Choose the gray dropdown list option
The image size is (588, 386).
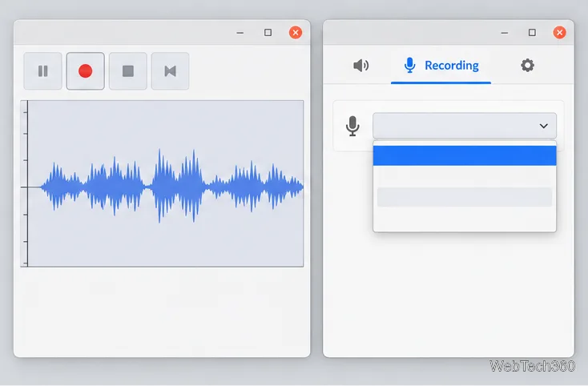(465, 197)
